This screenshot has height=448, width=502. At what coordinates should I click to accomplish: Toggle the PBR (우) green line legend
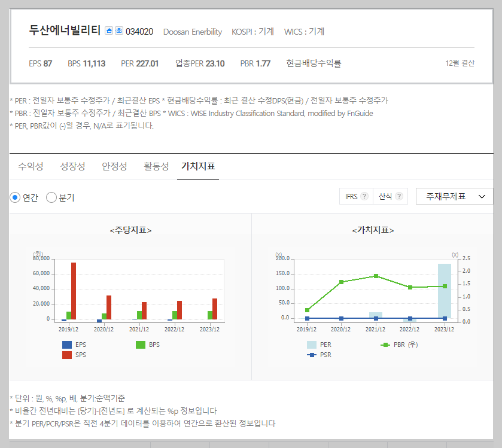coord(385,345)
